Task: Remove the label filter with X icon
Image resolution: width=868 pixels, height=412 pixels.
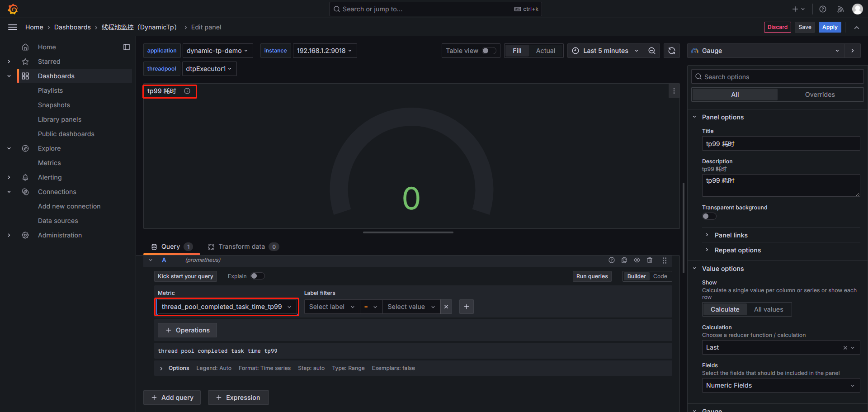Action: pos(446,307)
